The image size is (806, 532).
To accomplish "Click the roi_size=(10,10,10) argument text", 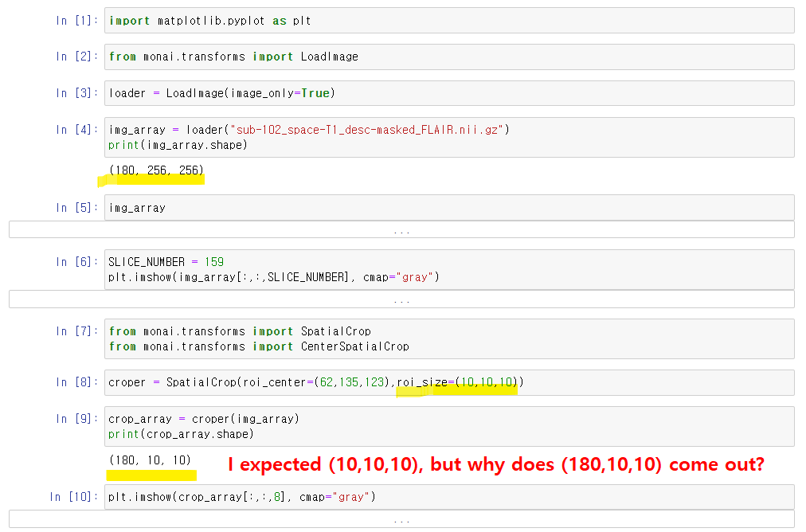I will point(457,382).
